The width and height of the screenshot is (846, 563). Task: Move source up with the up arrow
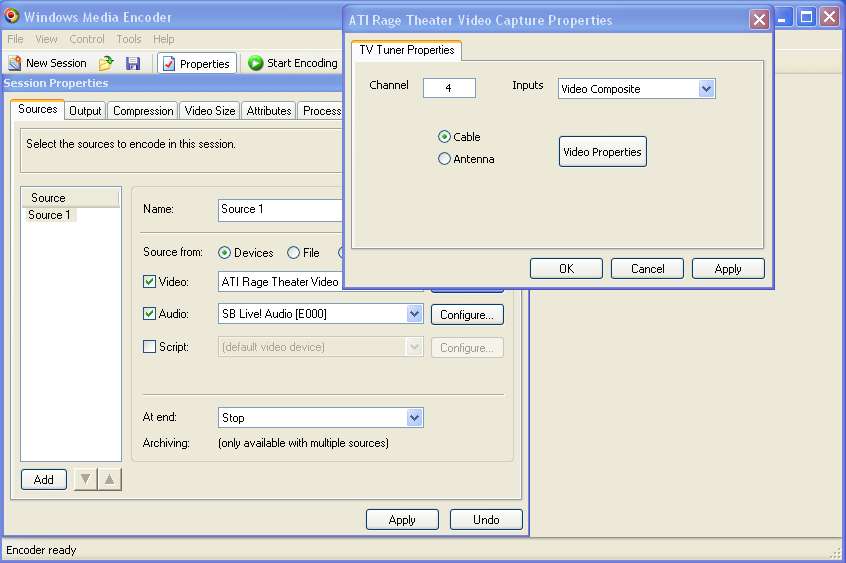[110, 479]
